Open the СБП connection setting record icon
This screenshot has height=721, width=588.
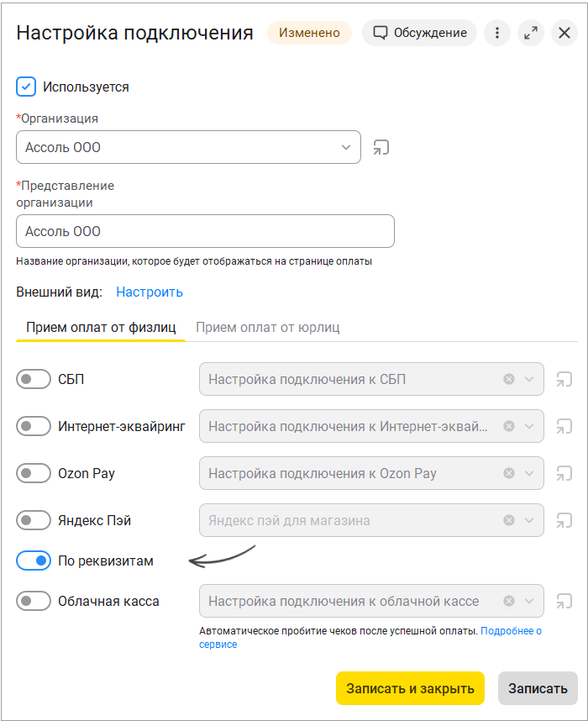coord(564,379)
